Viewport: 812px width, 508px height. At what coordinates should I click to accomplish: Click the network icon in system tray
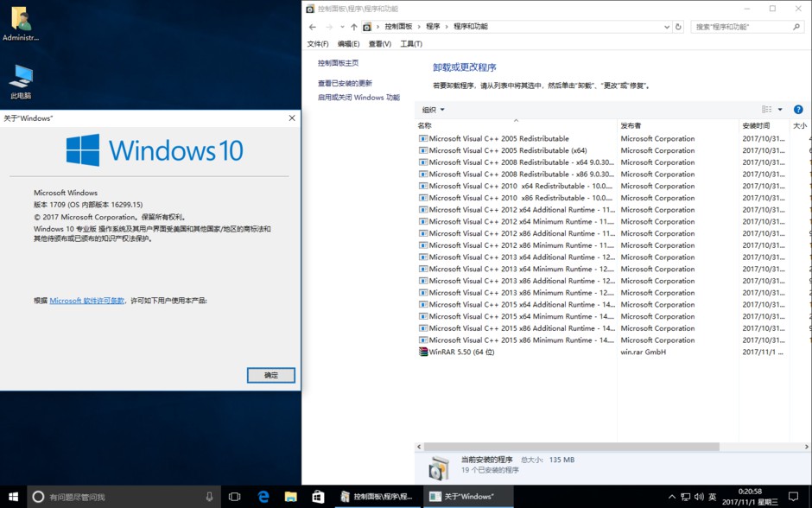pyautogui.click(x=686, y=497)
